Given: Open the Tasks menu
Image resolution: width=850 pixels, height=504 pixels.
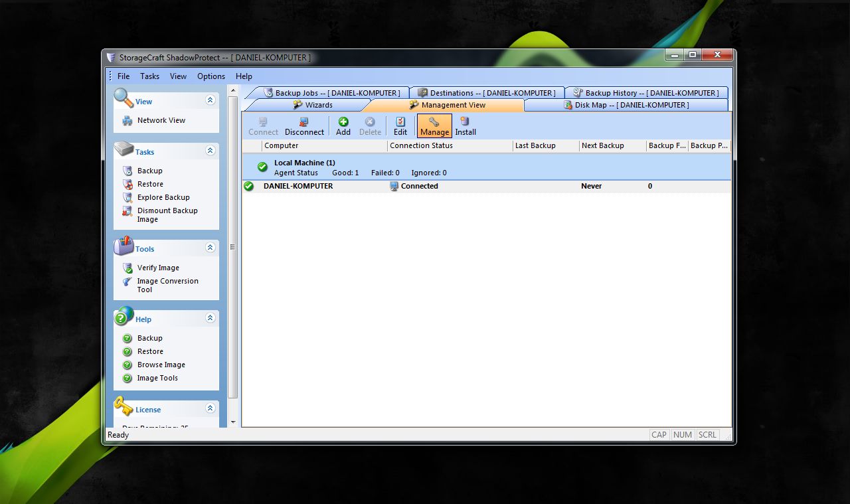Looking at the screenshot, I should (x=149, y=76).
